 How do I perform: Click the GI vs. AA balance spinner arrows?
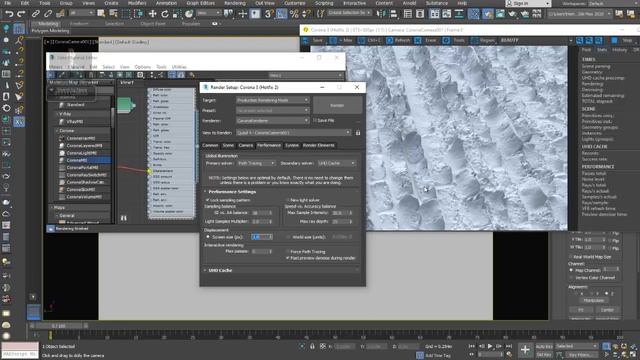pyautogui.click(x=270, y=213)
